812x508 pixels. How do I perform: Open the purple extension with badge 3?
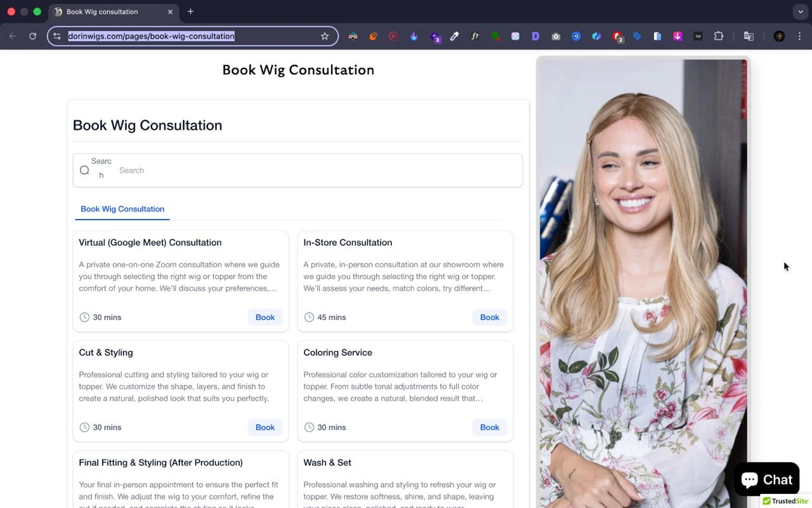click(435, 37)
